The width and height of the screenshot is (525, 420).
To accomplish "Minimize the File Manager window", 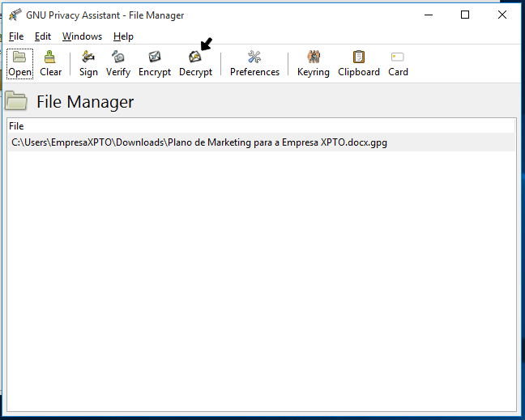I will 429,15.
